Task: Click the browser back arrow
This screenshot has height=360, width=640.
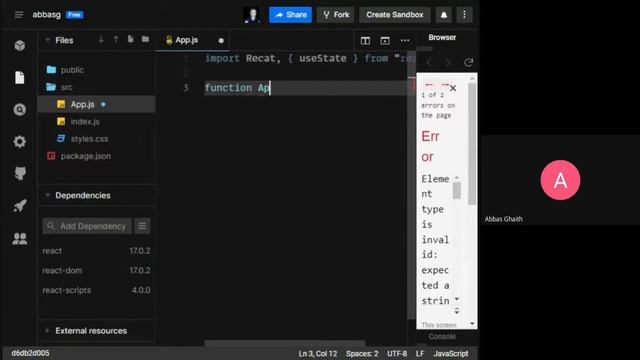Action: pos(429,62)
